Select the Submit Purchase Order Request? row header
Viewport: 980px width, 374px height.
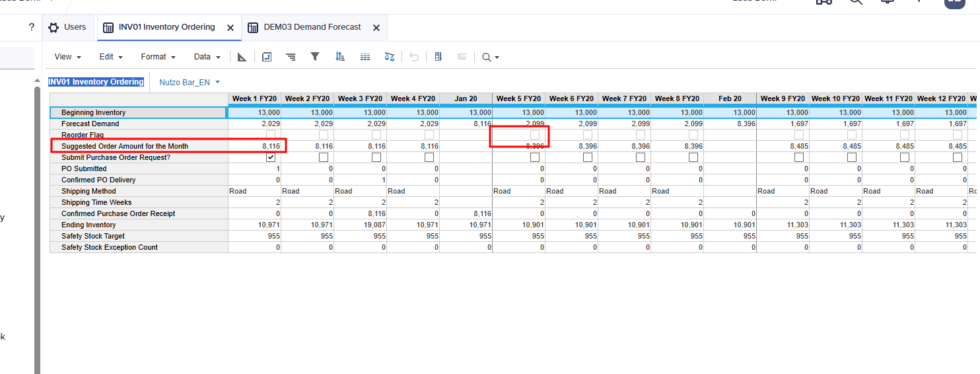(139, 157)
